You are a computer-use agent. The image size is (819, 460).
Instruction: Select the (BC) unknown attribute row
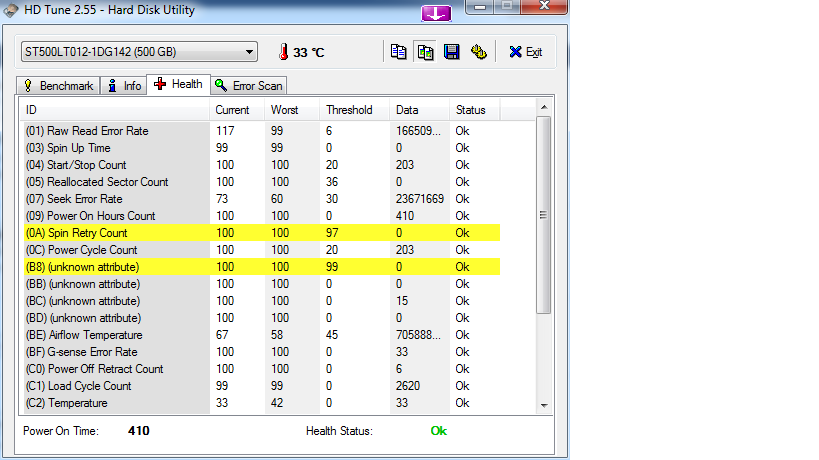coord(260,301)
